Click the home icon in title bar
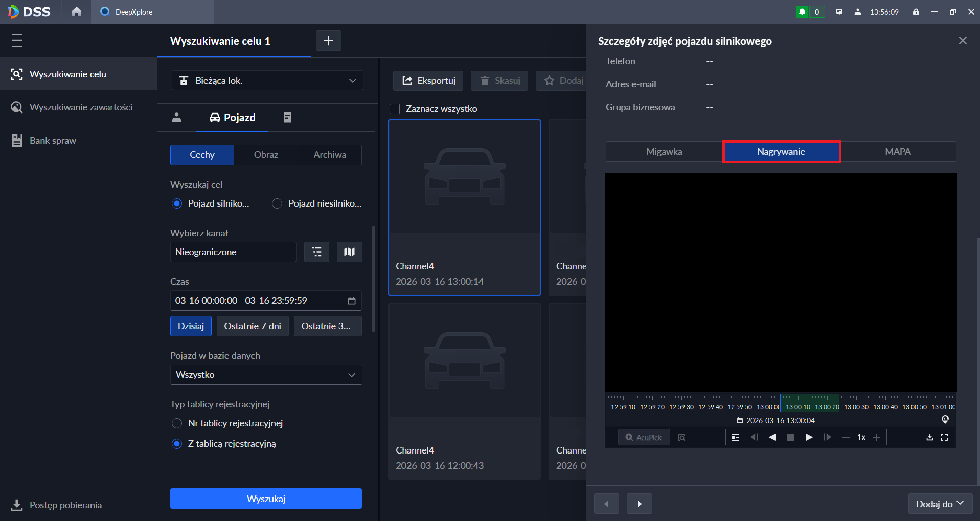The image size is (980, 521). click(x=77, y=12)
